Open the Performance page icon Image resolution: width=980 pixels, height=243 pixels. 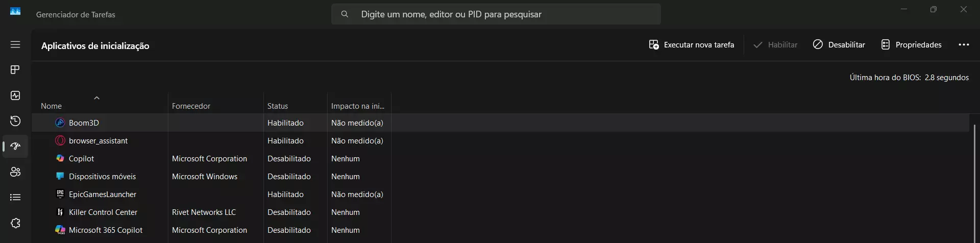click(15, 95)
